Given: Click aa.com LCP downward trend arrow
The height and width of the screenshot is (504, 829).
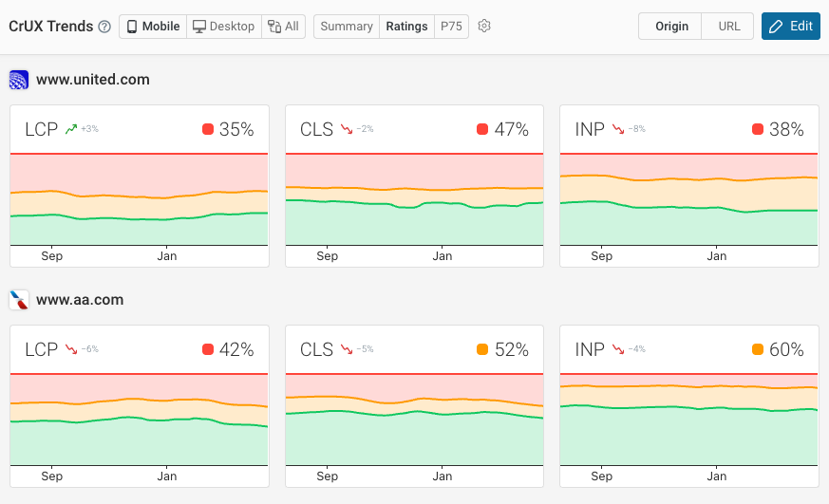Looking at the screenshot, I should coord(71,349).
